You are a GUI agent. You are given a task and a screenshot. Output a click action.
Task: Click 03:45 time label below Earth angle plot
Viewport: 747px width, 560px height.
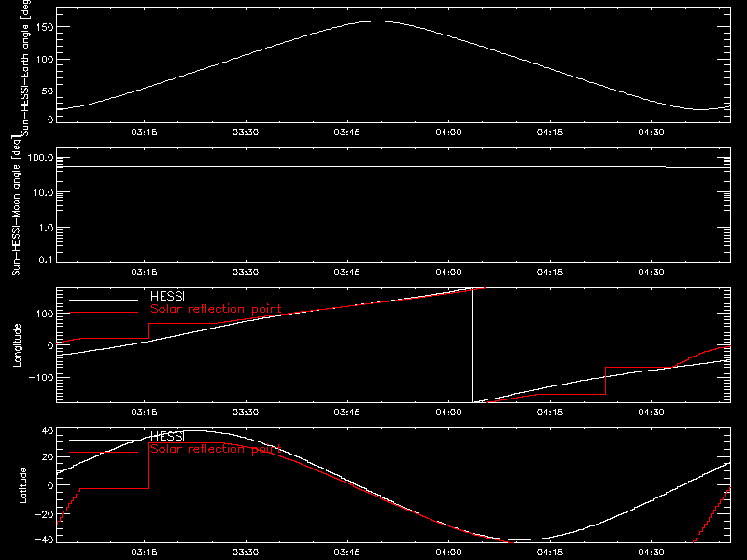[346, 133]
